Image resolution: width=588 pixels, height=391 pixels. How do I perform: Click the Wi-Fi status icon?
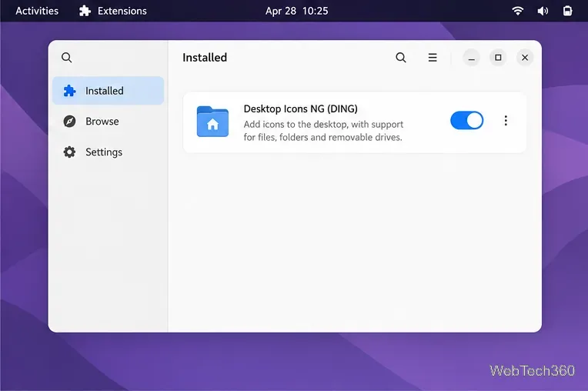pos(517,11)
